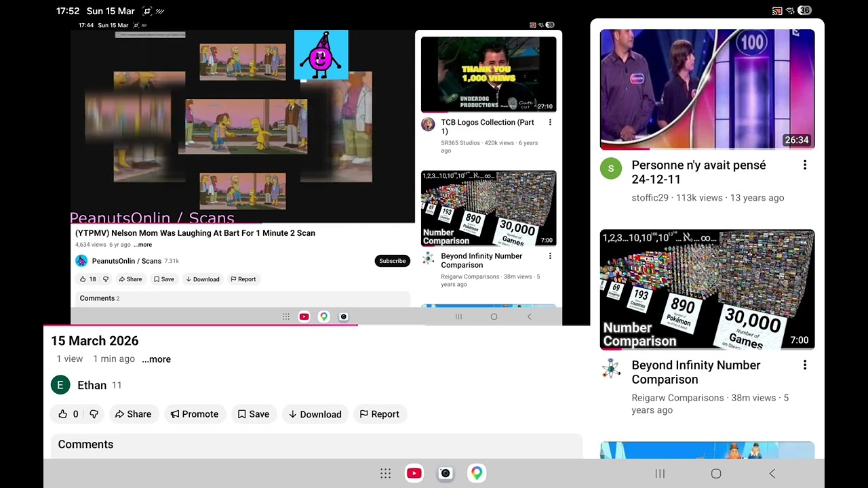Download button in recorded Nelson video

[203, 279]
